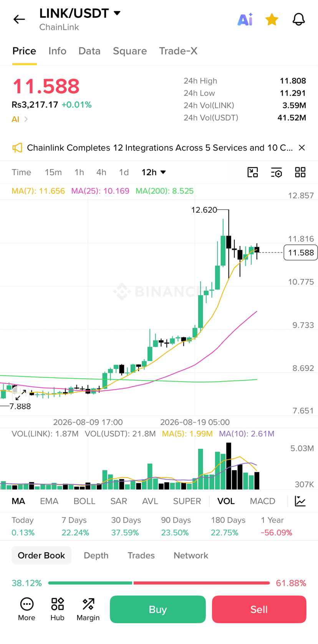Tap the buy/sell ratio bar

(159, 583)
